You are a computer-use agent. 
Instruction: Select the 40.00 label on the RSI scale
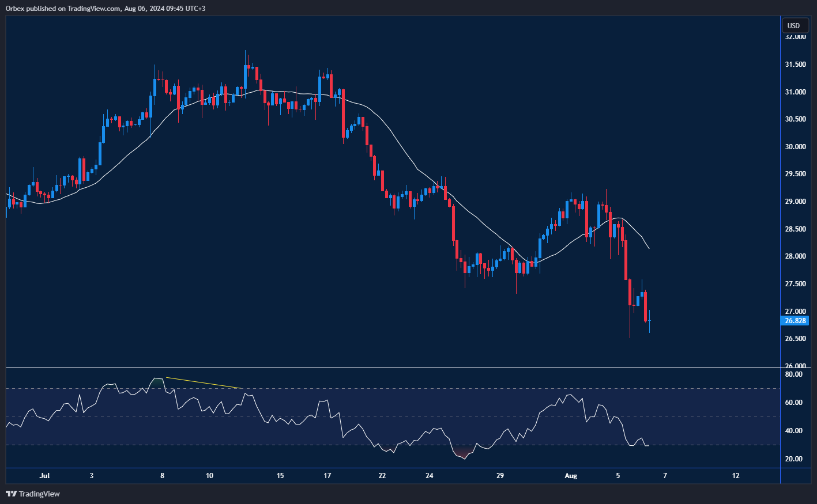click(x=794, y=431)
